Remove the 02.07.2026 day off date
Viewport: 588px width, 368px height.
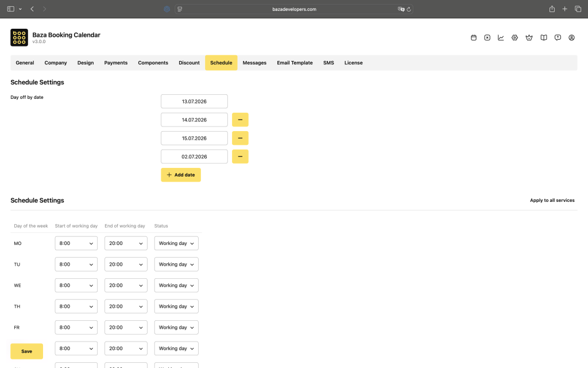pos(240,156)
